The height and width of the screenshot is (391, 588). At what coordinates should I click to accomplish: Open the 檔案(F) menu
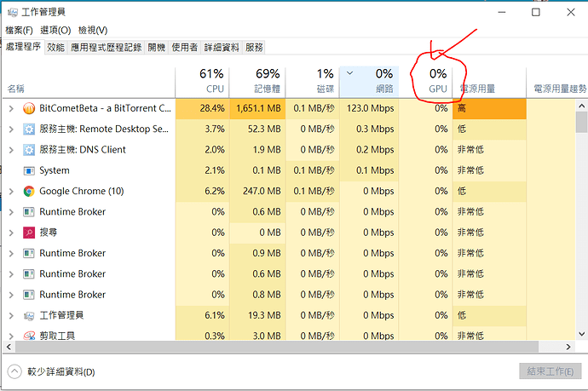coord(19,30)
